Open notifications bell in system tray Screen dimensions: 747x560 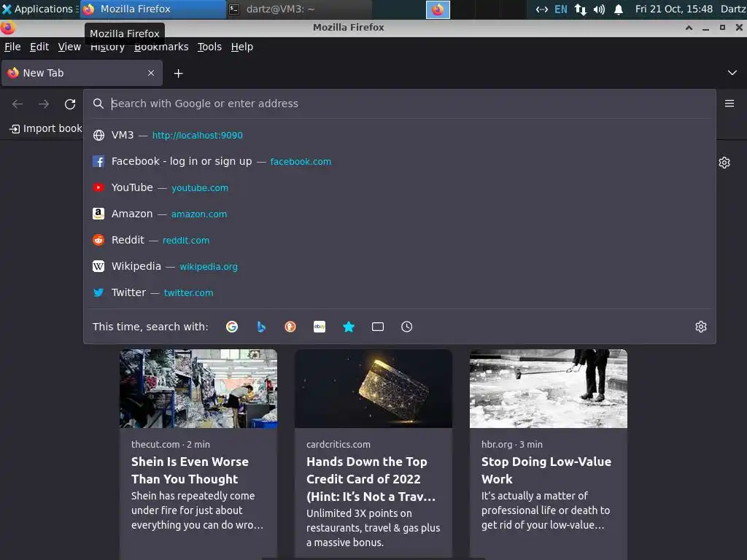point(619,9)
